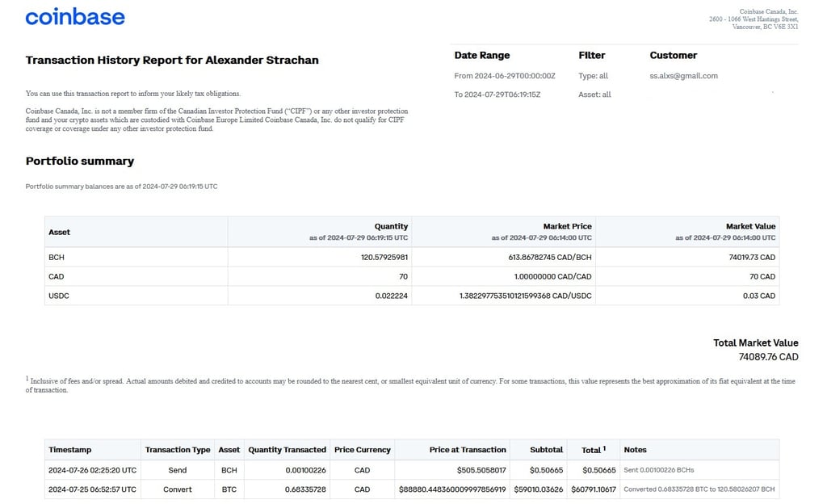This screenshot has width=827, height=504.
Task: Click the 'Filter' heading
Action: pyautogui.click(x=592, y=56)
